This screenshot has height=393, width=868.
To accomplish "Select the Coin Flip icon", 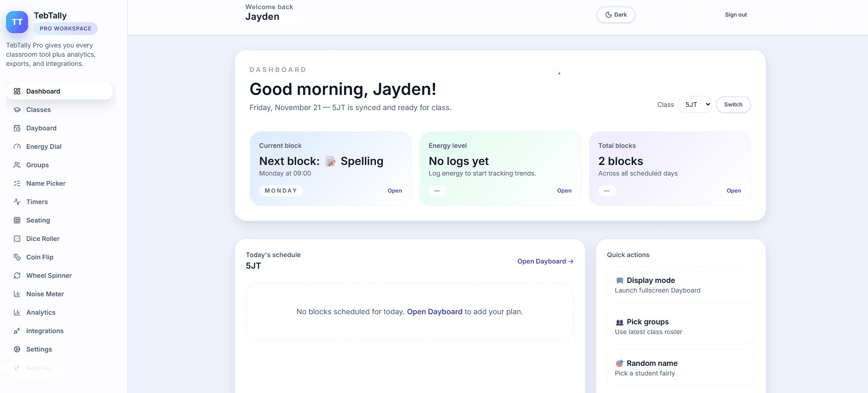I will point(17,257).
